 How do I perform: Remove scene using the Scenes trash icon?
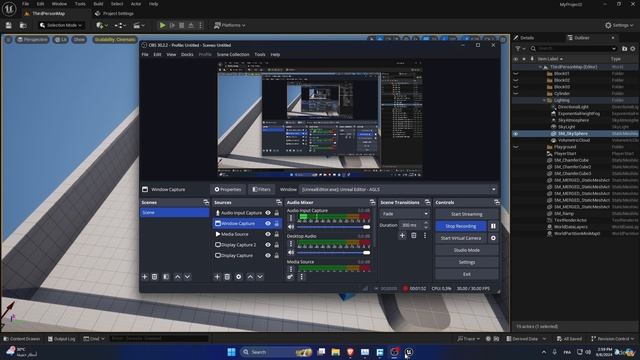(x=155, y=277)
